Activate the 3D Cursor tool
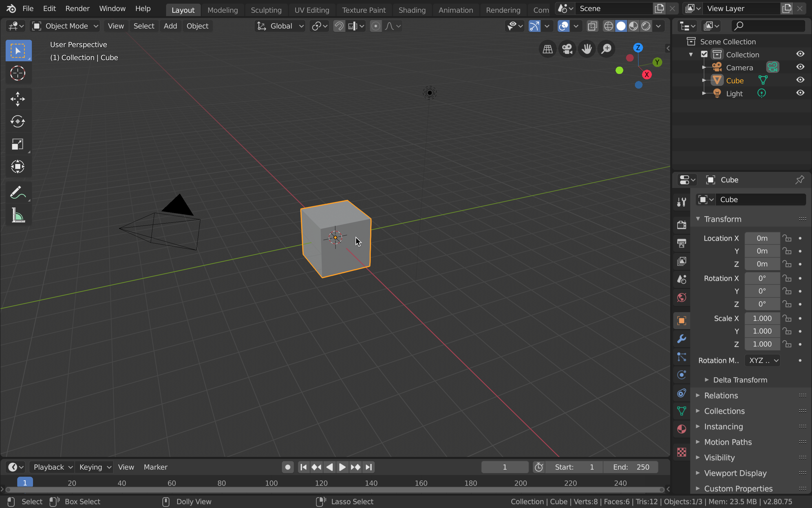The image size is (812, 508). pyautogui.click(x=18, y=73)
